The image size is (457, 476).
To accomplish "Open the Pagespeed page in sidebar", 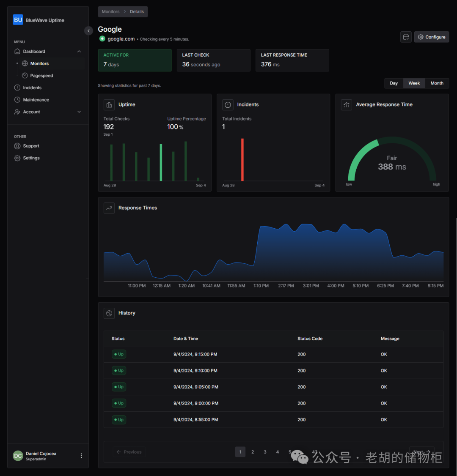I will (x=41, y=76).
